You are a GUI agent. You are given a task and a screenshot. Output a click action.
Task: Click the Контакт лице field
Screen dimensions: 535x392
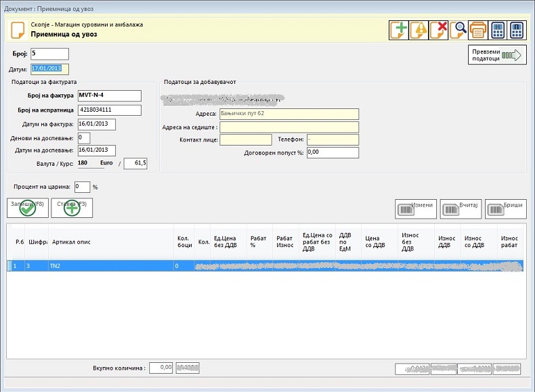(246, 139)
